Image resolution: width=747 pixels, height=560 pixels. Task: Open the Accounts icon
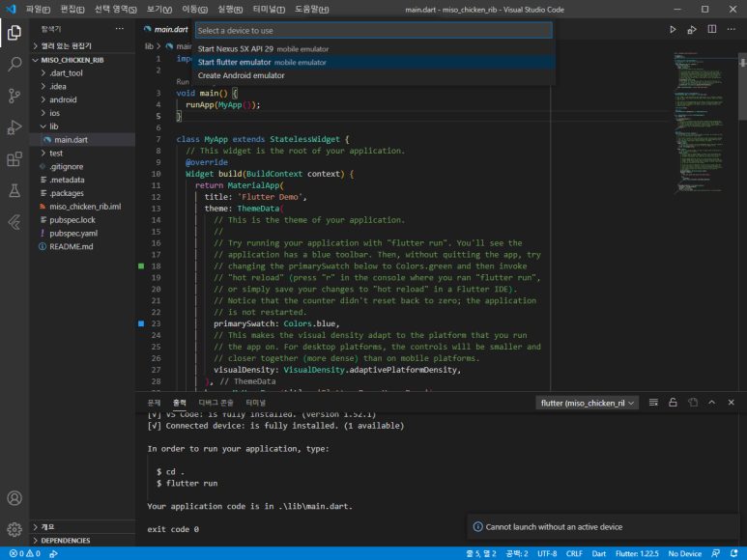14,497
